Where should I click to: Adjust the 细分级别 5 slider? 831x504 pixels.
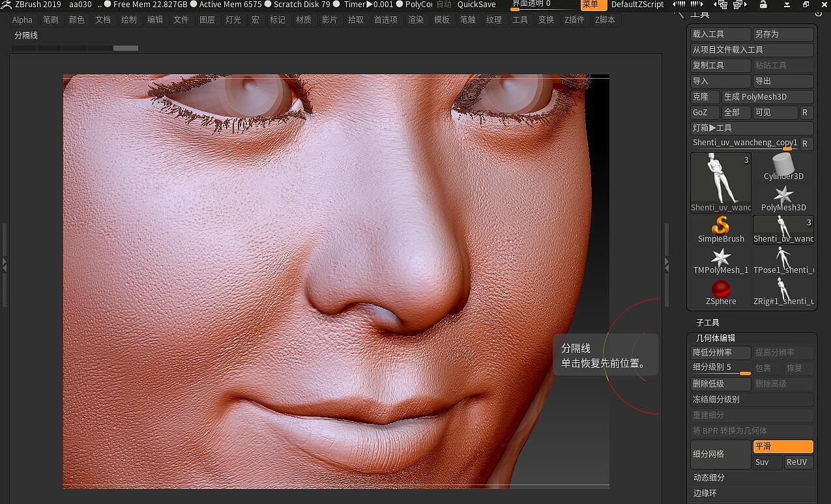[721, 368]
